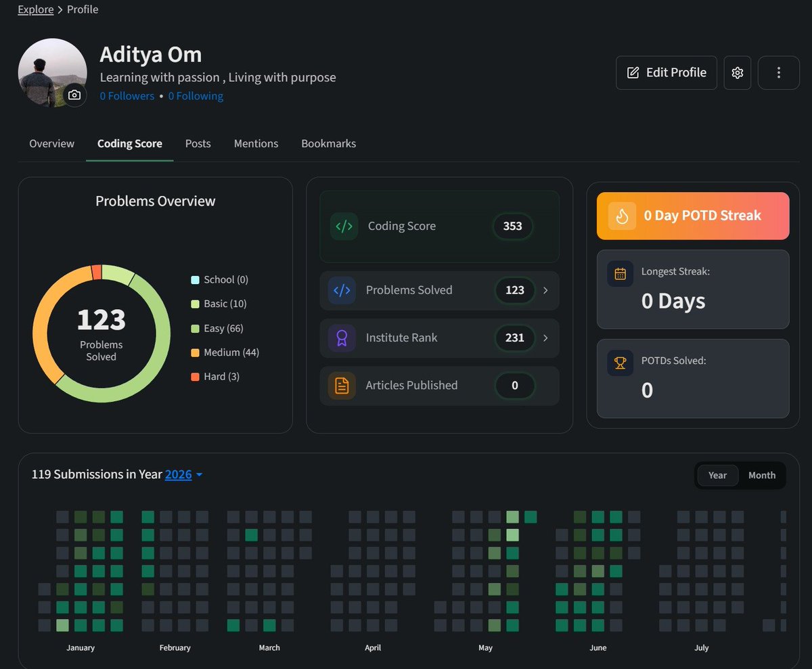Click the Problems Overview heading
The height and width of the screenshot is (669, 812).
[156, 202]
